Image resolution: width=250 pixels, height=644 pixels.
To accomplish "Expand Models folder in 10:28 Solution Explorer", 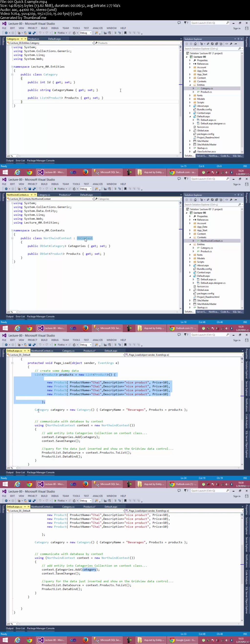I will (190, 259).
